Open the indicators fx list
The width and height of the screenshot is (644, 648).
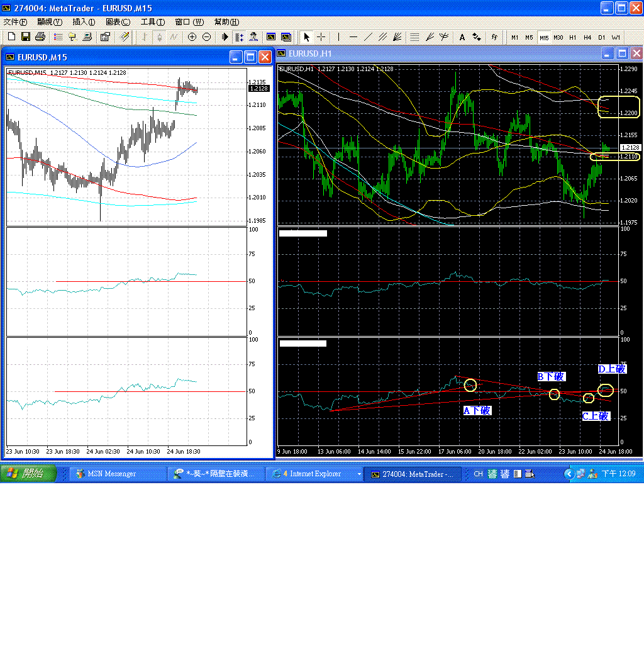[x=494, y=36]
